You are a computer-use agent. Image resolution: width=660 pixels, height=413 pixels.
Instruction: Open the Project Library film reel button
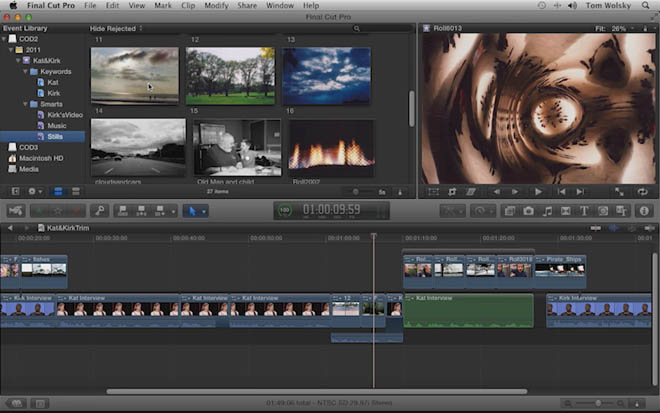pos(16,403)
